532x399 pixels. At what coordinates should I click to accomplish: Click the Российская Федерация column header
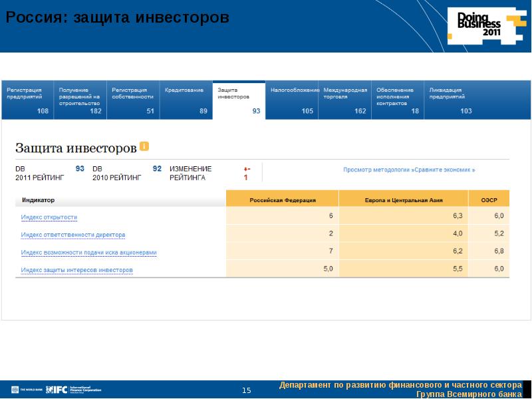click(x=282, y=199)
